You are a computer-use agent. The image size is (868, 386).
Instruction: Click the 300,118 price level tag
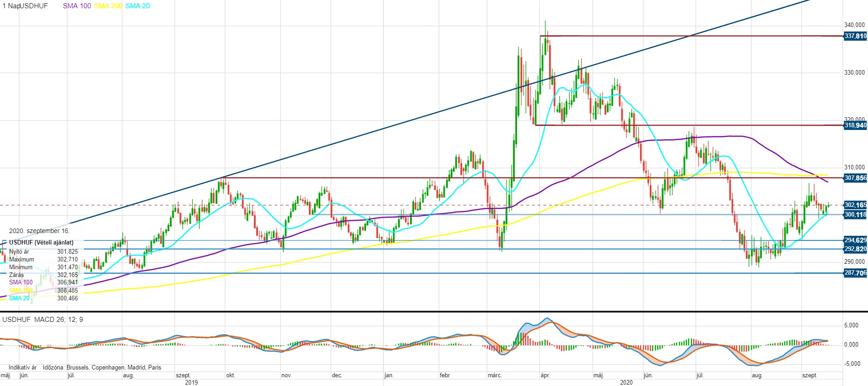[x=855, y=214]
